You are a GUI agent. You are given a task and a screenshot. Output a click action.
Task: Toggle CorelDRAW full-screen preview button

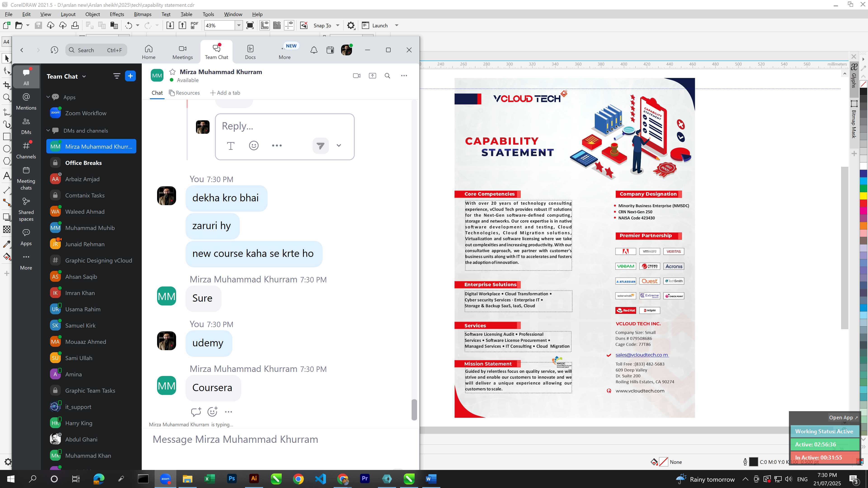250,26
